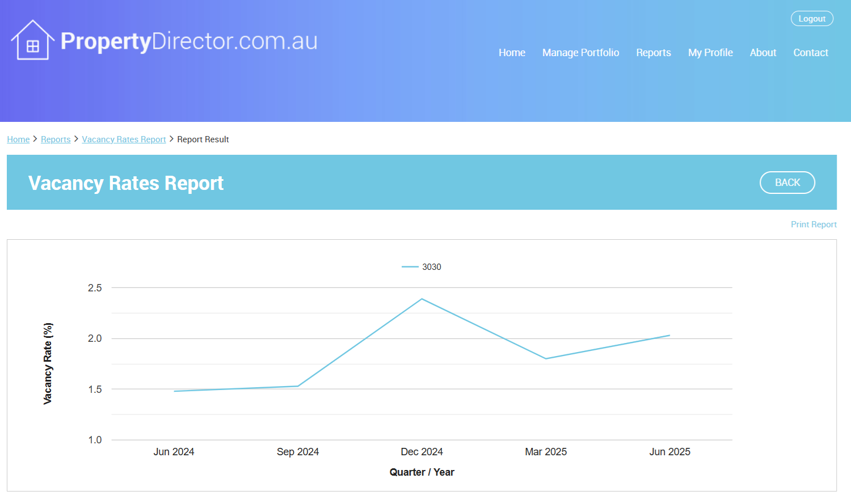The image size is (851, 504).
Task: Navigate to the About page
Action: [x=762, y=53]
